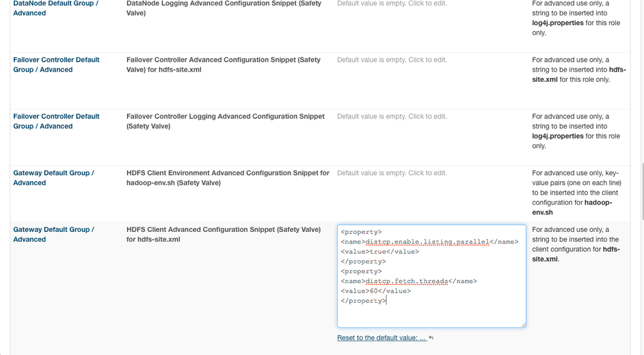This screenshot has height=355, width=644.
Task: Edit empty Failover Controller Logging snippet value
Action: 391,117
